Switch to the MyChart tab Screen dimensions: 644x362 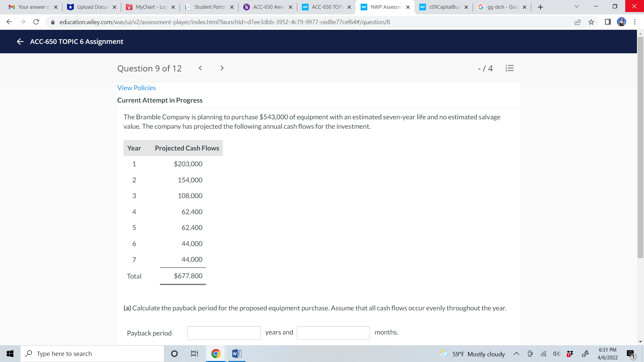coord(148,7)
